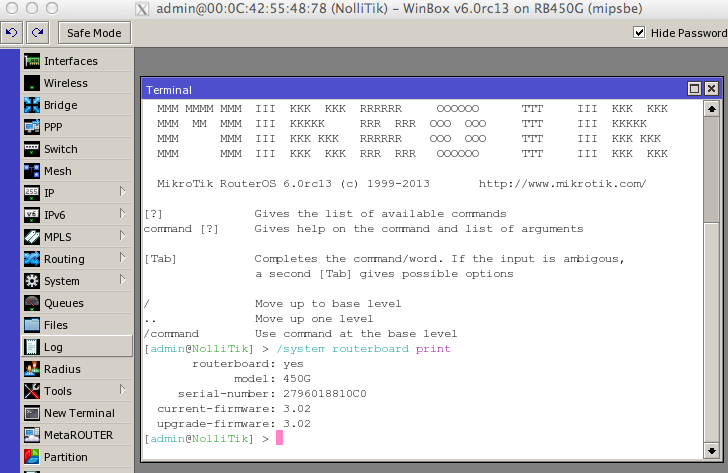This screenshot has width=728, height=473.
Task: Click the Terminal scrollbar down arrow
Action: [x=711, y=450]
